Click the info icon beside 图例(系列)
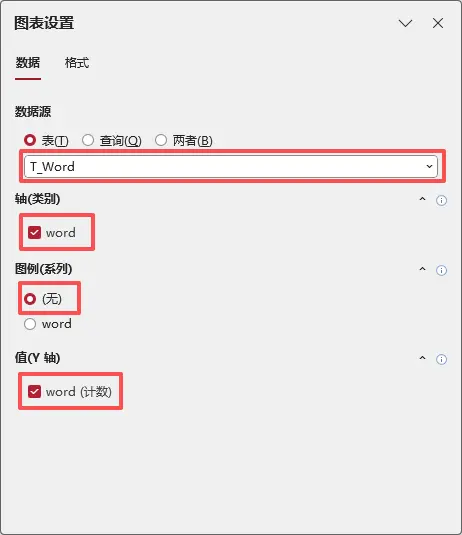 point(441,270)
